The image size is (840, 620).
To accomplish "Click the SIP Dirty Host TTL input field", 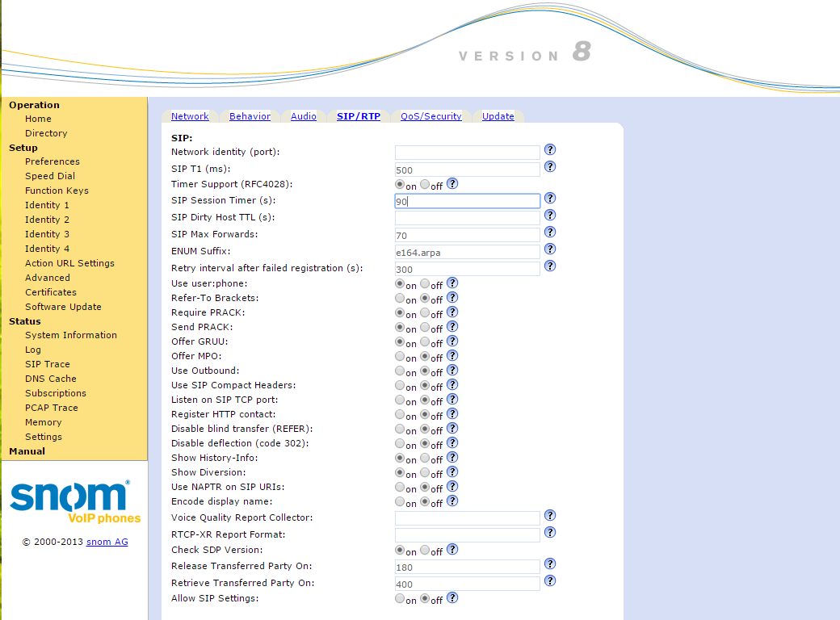I will (x=467, y=218).
